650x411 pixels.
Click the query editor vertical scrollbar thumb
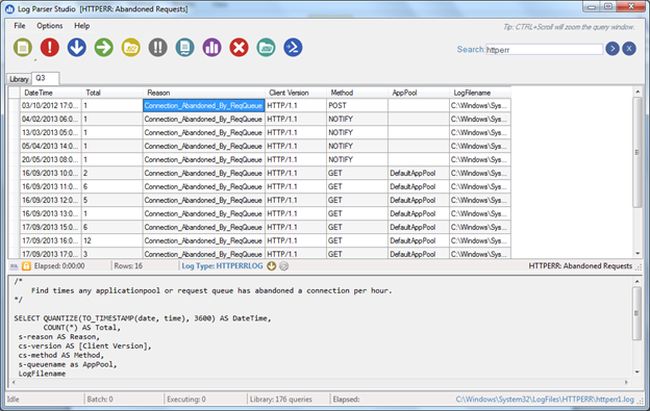[x=637, y=314]
